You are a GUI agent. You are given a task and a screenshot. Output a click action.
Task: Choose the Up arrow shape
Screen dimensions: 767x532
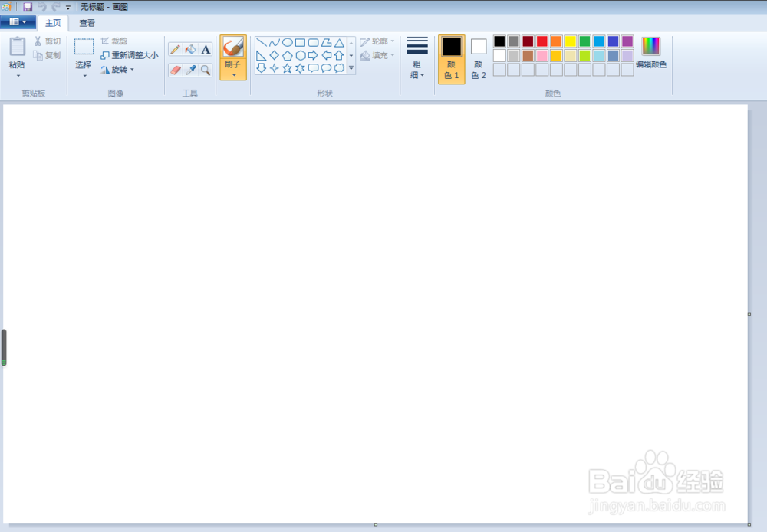[x=340, y=55]
